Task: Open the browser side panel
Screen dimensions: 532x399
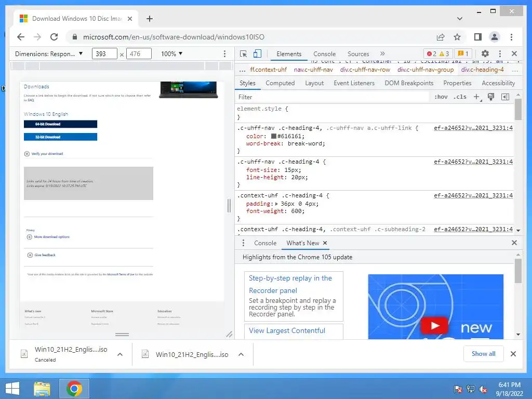Action: pyautogui.click(x=478, y=37)
